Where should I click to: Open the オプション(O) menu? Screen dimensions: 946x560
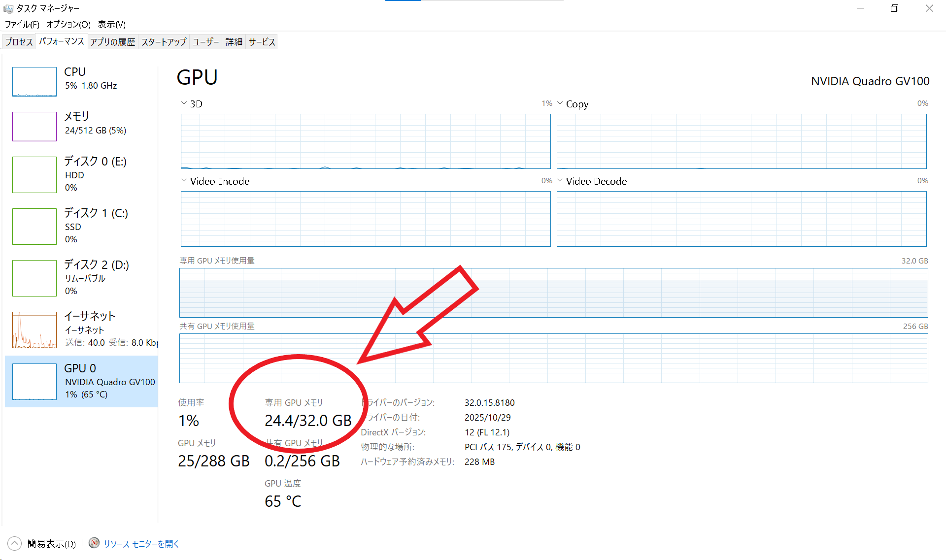68,24
